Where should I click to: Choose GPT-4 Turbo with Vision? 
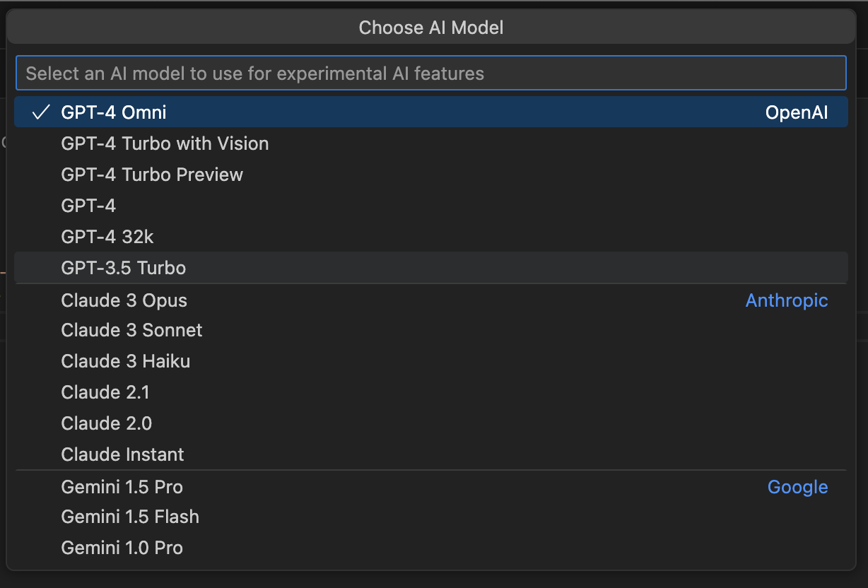(165, 143)
